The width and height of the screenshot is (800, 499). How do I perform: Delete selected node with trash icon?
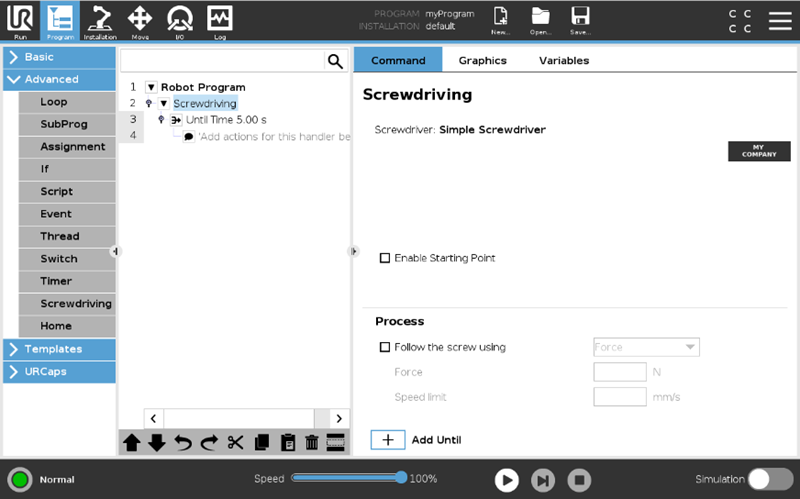coord(311,443)
